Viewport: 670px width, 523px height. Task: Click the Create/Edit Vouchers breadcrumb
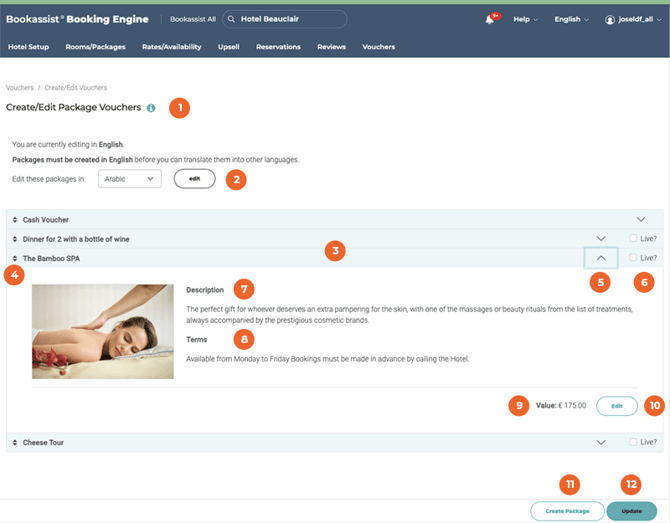point(76,88)
